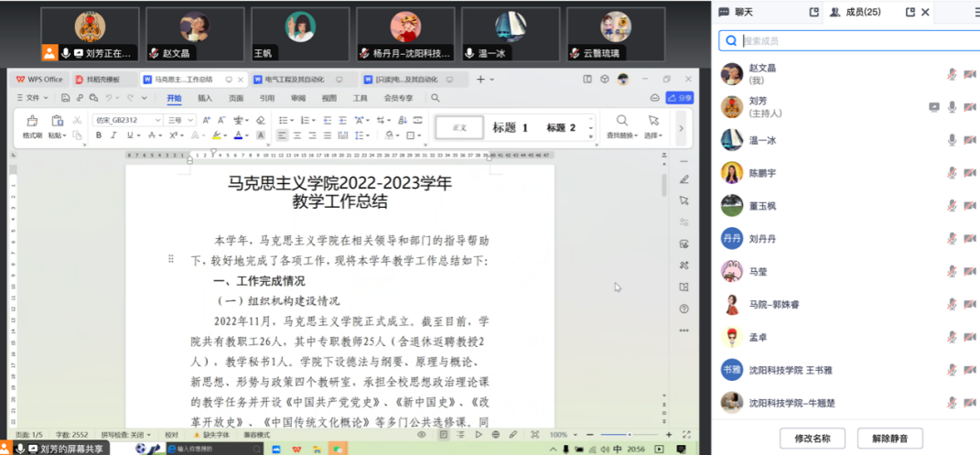Open the font size dropdown 三号
The width and height of the screenshot is (980, 455).
pos(178,120)
